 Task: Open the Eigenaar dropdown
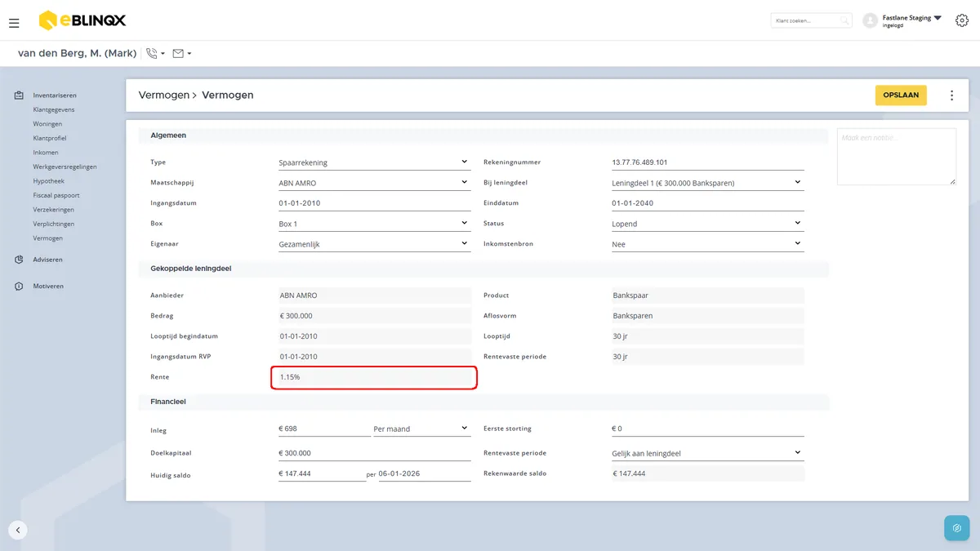(x=375, y=243)
